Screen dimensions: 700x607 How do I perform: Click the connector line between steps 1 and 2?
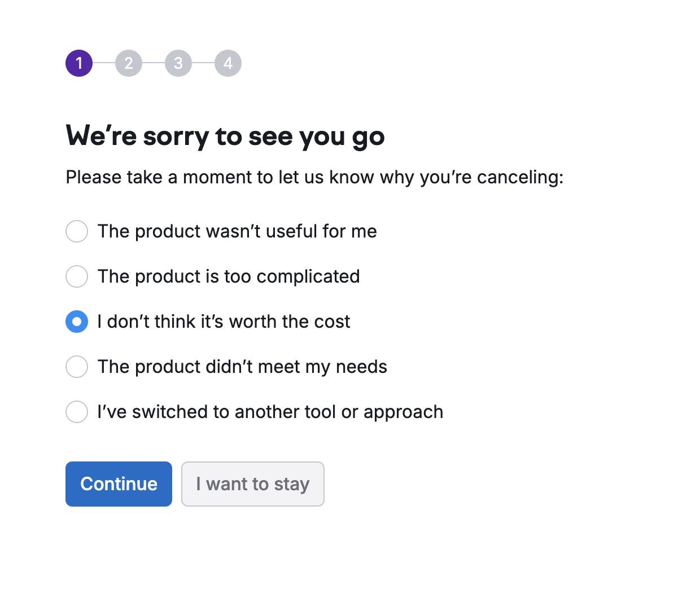click(x=104, y=63)
